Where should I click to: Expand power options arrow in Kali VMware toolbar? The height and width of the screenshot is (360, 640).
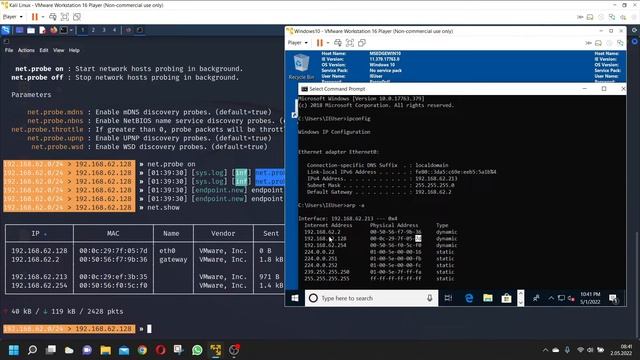pyautogui.click(x=43, y=17)
